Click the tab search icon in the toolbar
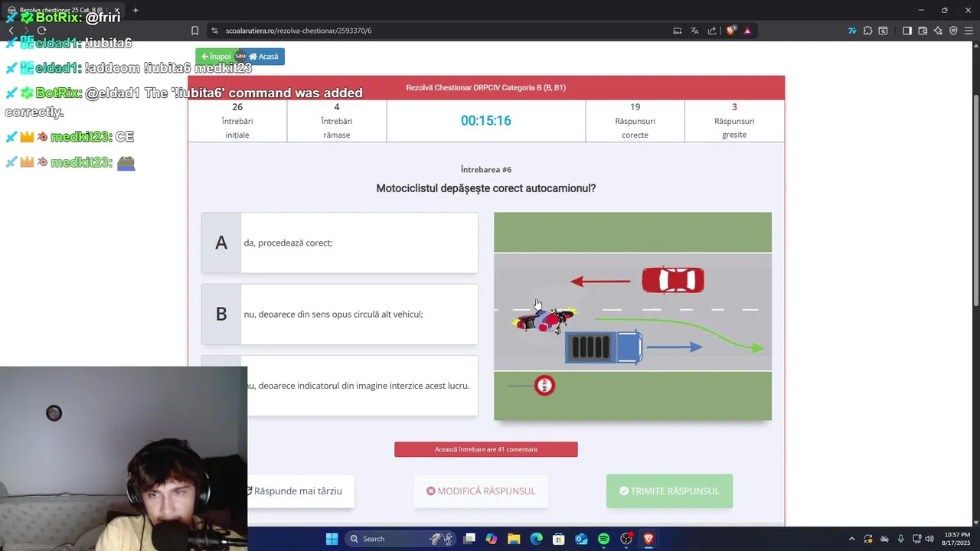Image resolution: width=980 pixels, height=551 pixels. pyautogui.click(x=883, y=31)
